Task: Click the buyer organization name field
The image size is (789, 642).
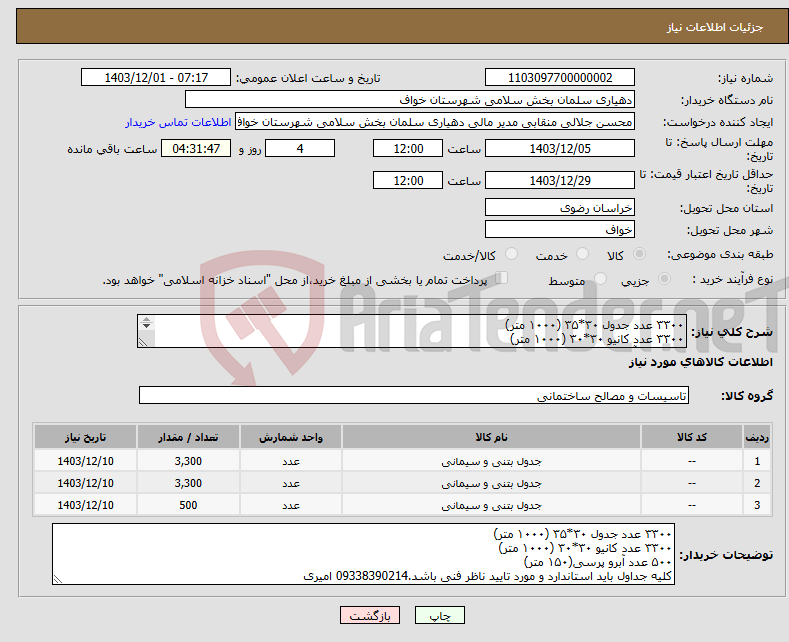Action: point(410,100)
